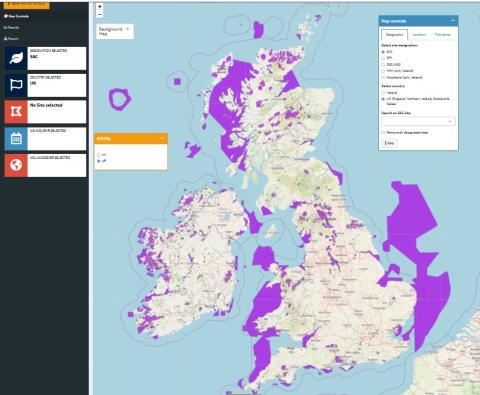Select the 'off' radio in orange panel
Image resolution: width=480 pixels, height=395 pixels.
pyautogui.click(x=99, y=161)
